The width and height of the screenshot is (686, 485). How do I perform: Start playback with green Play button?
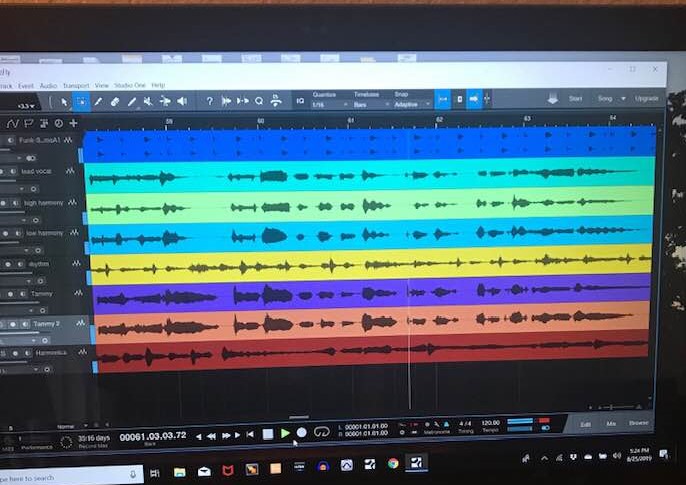285,433
